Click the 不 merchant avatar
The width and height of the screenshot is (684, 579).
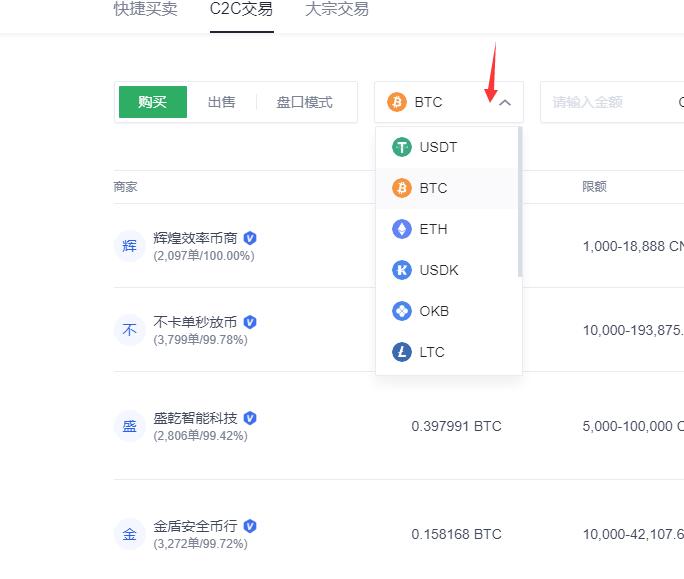[129, 330]
